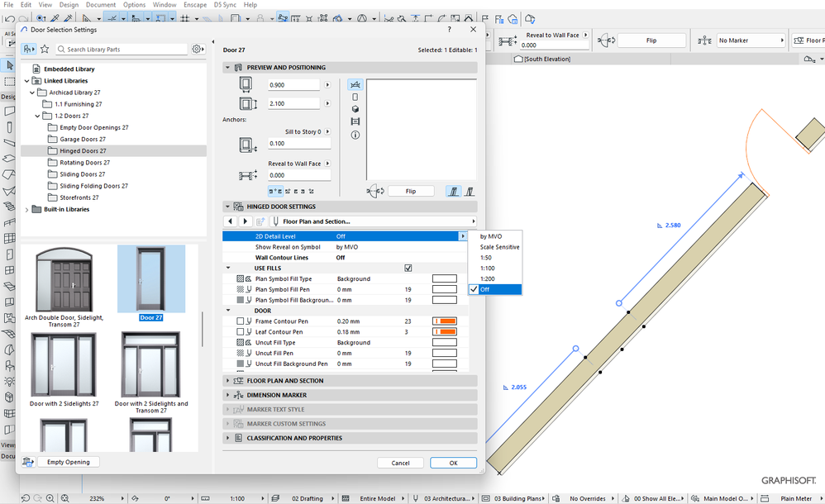
Task: Select the Arrow tool in toolbox
Action: (9, 66)
